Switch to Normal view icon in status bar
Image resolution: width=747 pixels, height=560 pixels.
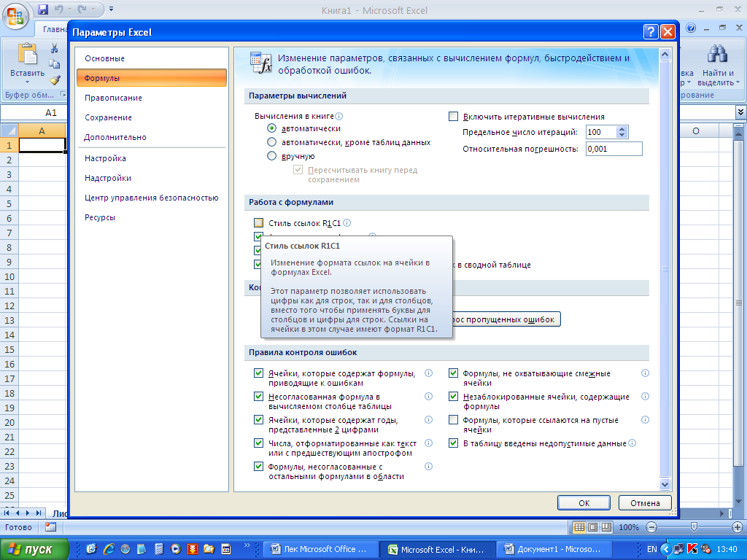[579, 527]
